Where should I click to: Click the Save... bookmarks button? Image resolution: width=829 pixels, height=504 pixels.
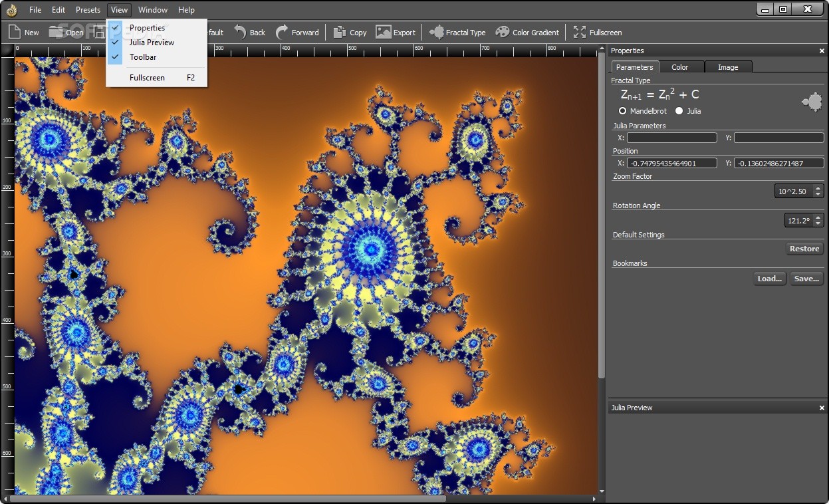coord(806,279)
